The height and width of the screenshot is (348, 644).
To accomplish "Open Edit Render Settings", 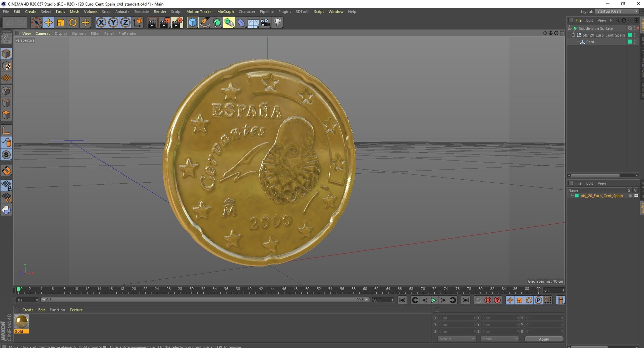I will 177,22.
